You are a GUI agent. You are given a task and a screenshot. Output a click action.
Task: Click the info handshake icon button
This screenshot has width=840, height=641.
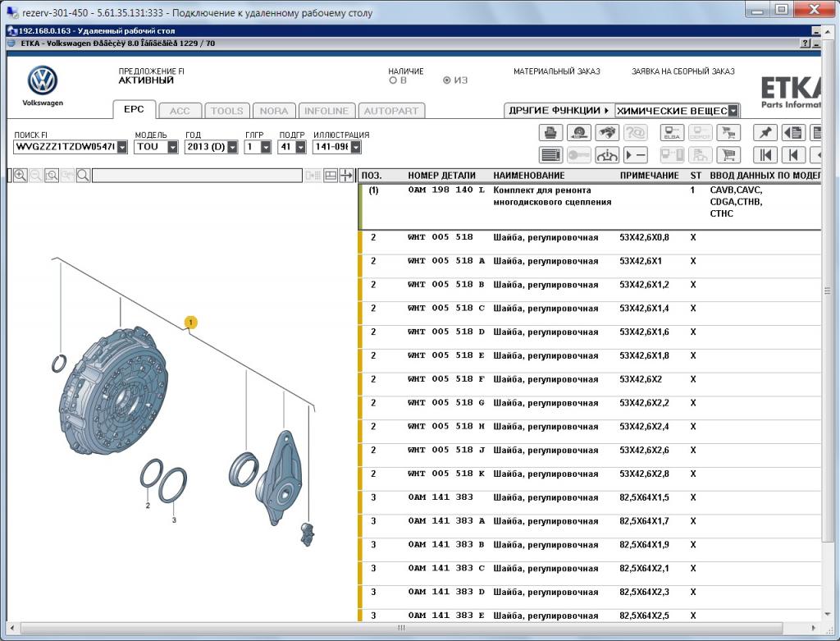coord(606,155)
